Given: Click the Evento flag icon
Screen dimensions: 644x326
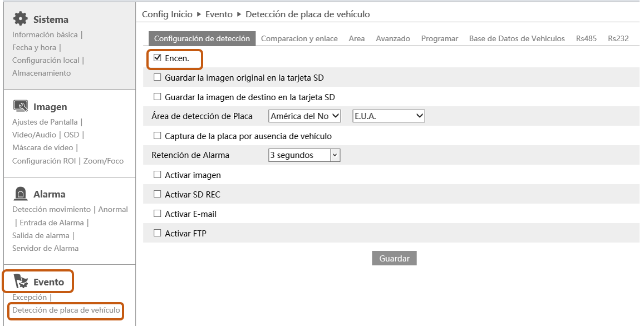Looking at the screenshot, I should 21,281.
